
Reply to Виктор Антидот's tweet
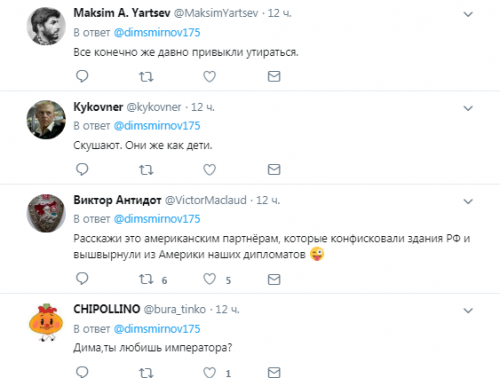pyautogui.click(x=82, y=278)
